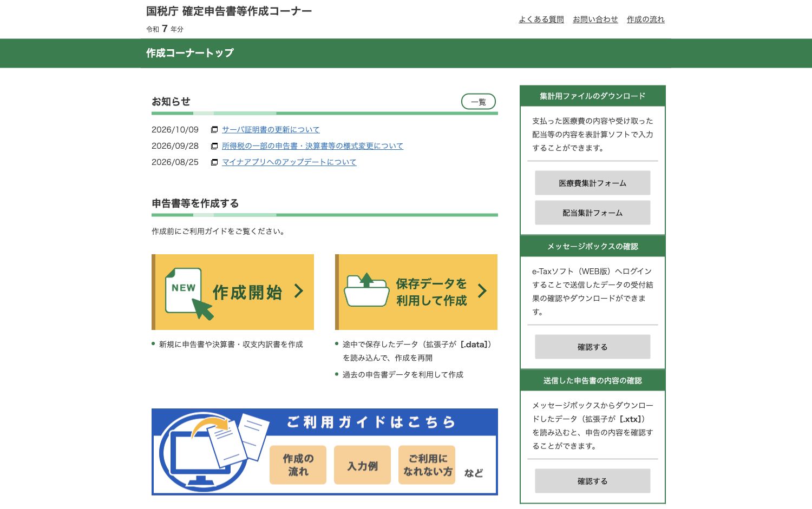Click the NEW document icon on 作成開始
Viewport: 812px width, 509px height.
point(188,293)
